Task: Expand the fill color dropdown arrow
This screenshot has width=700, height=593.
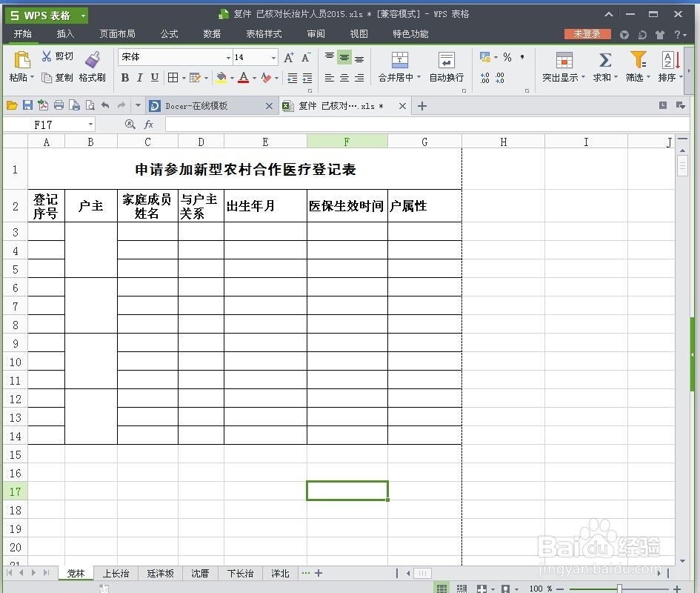Action: [232, 79]
